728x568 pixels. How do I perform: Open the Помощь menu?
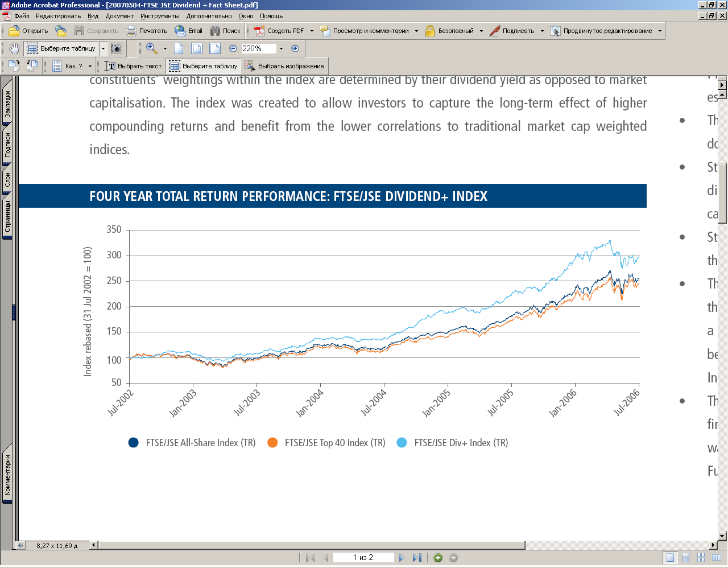point(271,16)
